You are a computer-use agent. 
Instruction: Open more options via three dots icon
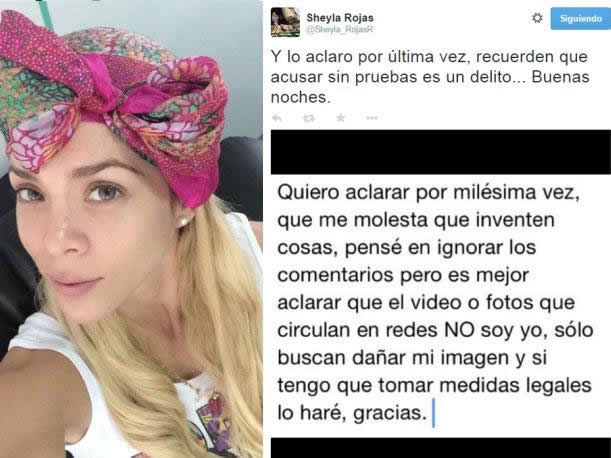(372, 118)
